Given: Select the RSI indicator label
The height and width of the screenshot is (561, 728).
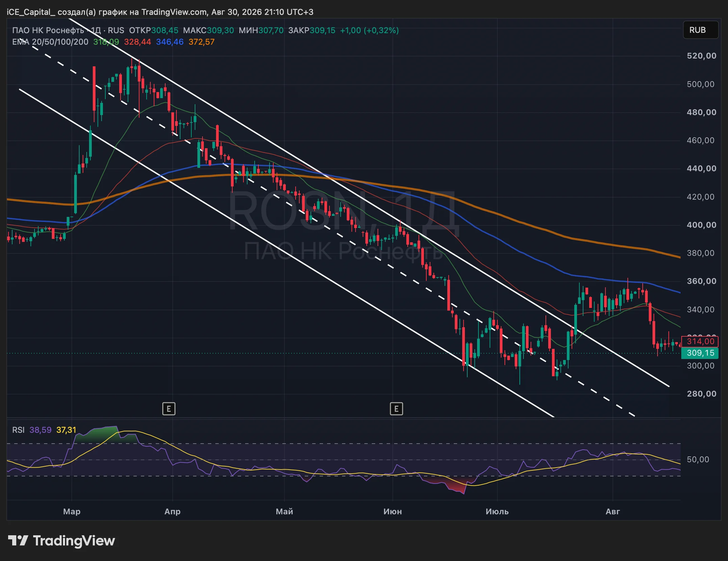Looking at the screenshot, I should click(18, 430).
